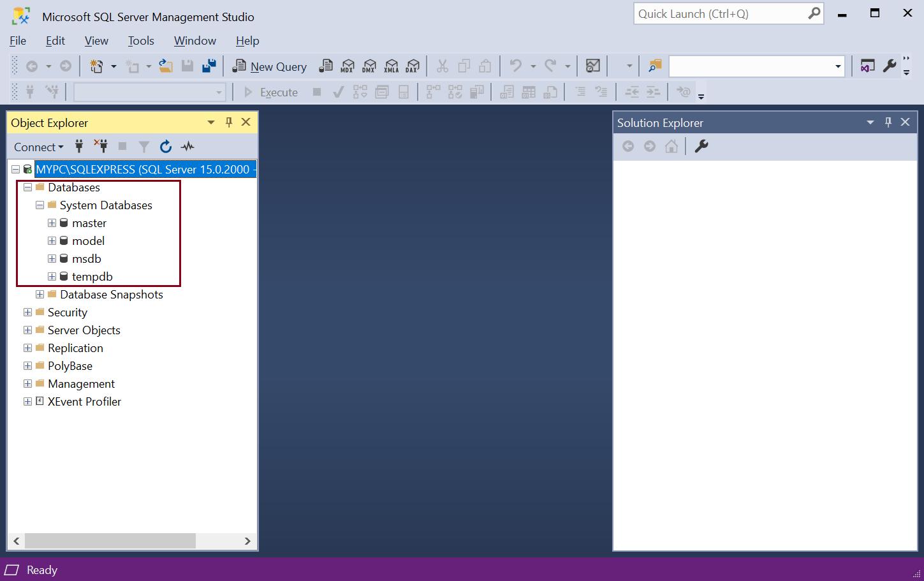Open a new MDX query window

pos(348,66)
